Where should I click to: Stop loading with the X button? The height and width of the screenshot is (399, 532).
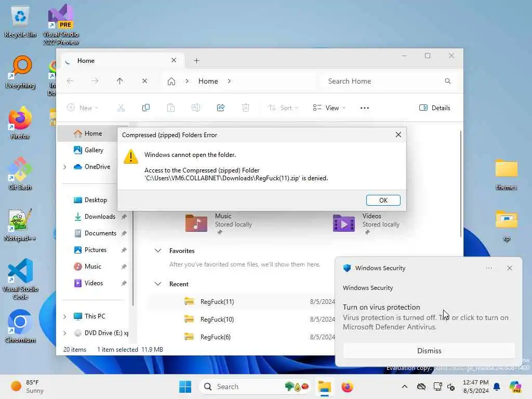point(144,81)
